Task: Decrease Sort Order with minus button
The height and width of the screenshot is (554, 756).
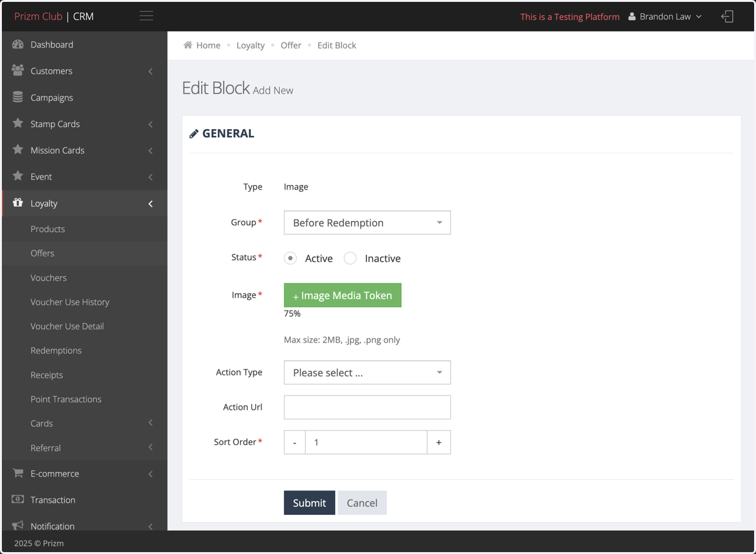Action: (295, 442)
